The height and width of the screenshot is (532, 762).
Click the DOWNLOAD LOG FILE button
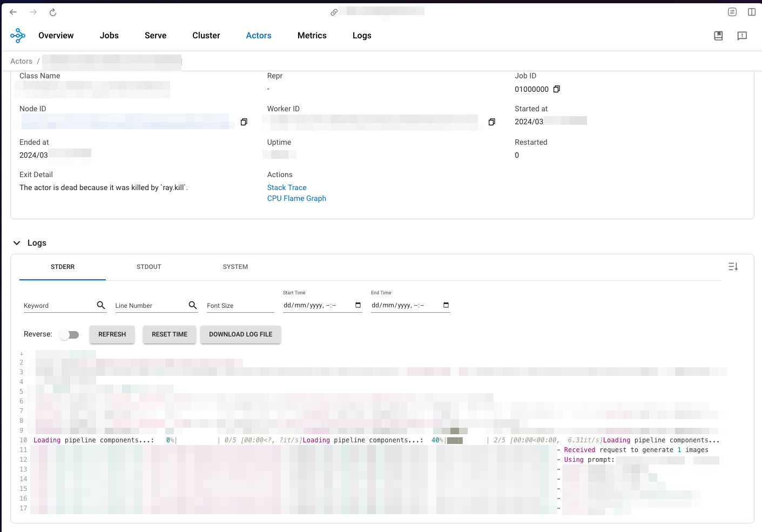coord(240,334)
